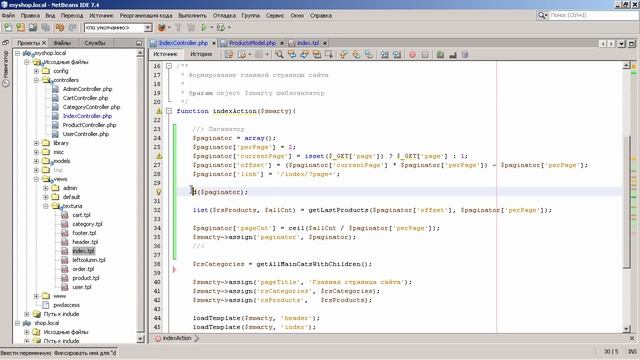Click the Redo toolbar icon

[73, 28]
